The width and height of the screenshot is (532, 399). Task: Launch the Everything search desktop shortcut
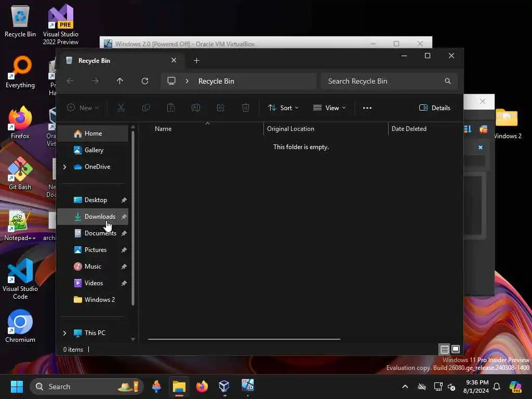[20, 72]
